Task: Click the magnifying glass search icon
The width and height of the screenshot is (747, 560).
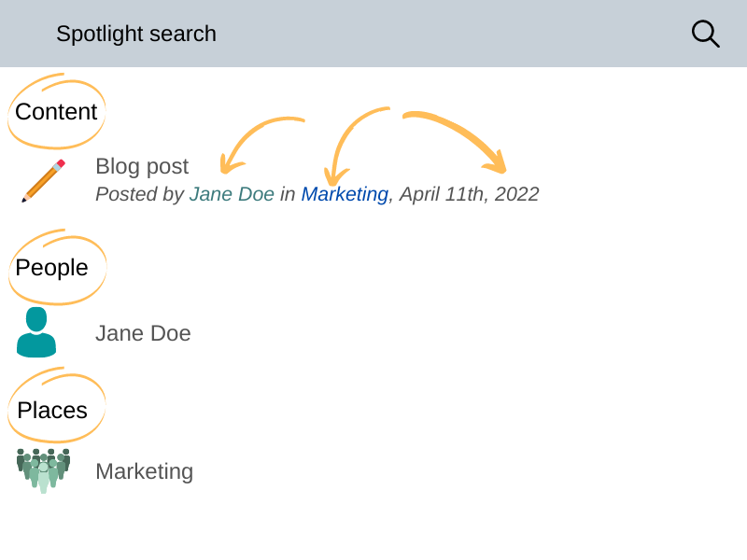Action: (x=705, y=34)
